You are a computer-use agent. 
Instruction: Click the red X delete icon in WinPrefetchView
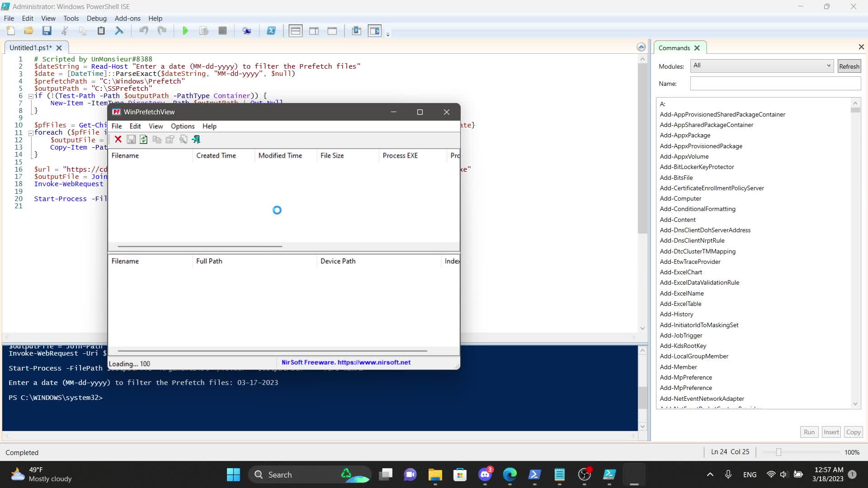point(118,140)
